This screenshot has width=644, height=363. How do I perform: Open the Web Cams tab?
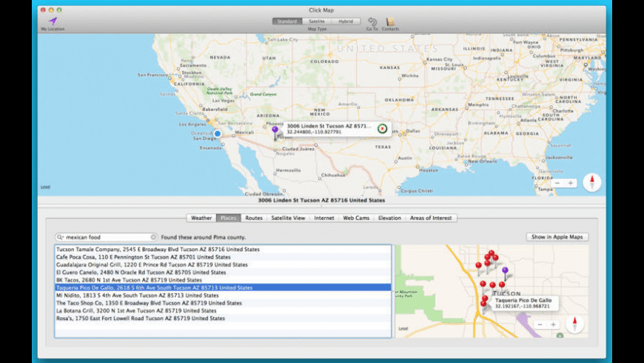coord(356,218)
